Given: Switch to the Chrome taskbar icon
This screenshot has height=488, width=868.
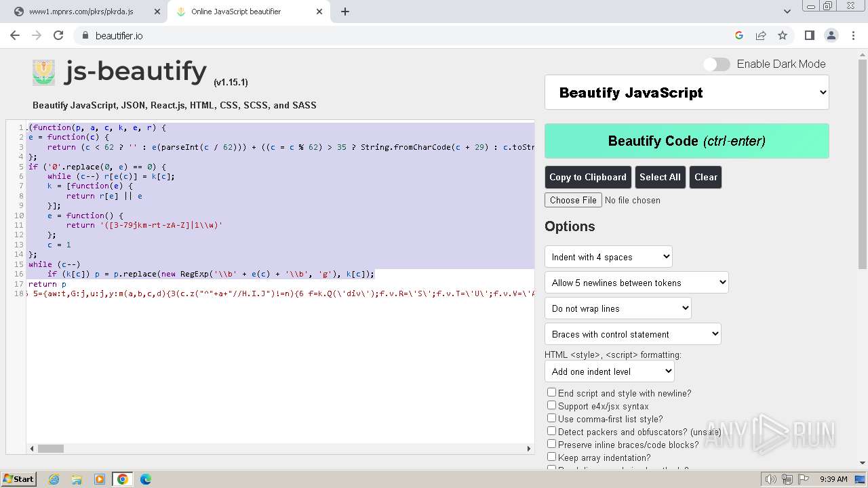Looking at the screenshot, I should point(123,479).
